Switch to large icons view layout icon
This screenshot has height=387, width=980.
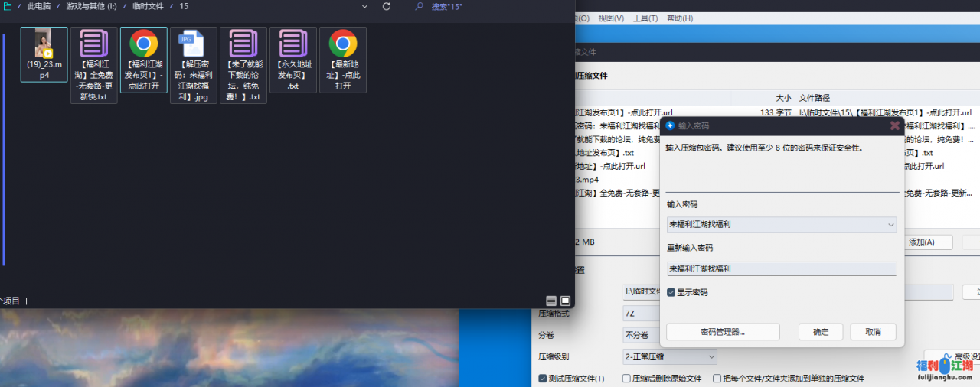click(x=566, y=301)
